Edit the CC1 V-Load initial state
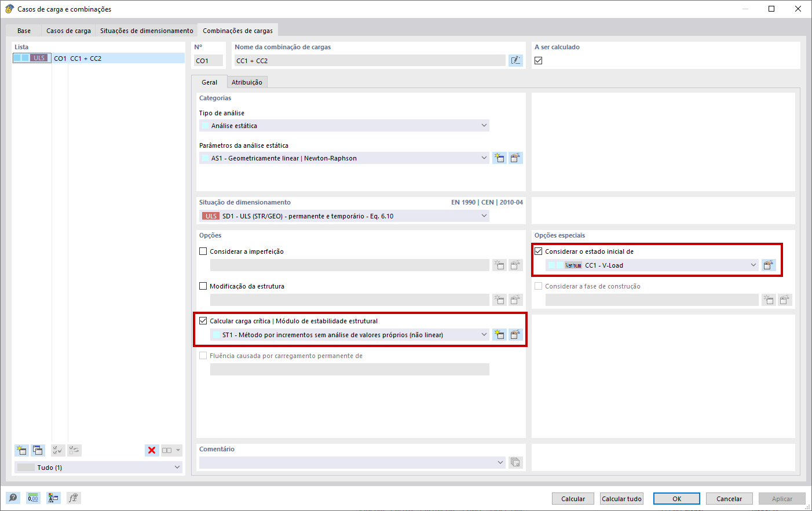The height and width of the screenshot is (511, 812). tap(769, 265)
